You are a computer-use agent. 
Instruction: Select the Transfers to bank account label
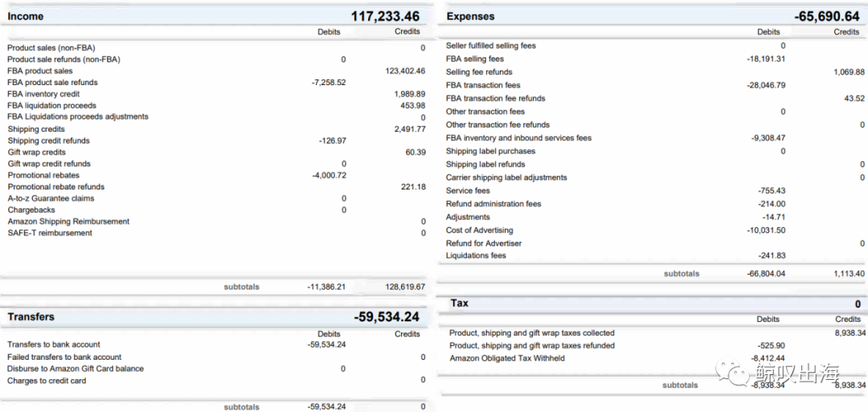[54, 345]
